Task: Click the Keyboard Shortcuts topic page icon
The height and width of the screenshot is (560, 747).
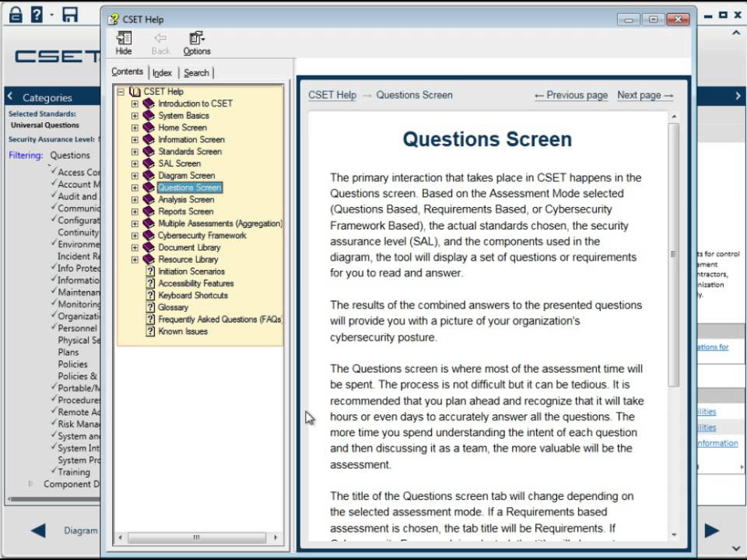Action: pos(150,296)
